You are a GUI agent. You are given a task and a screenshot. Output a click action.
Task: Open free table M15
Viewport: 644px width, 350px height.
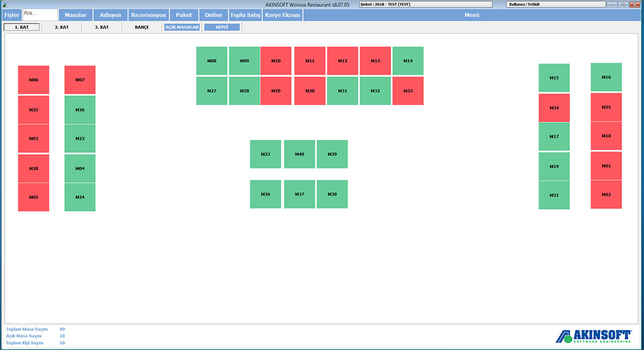click(x=554, y=78)
